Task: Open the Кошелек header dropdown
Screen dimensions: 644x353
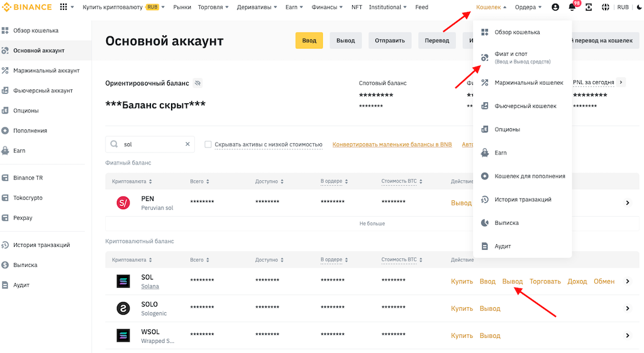Action: 491,7
